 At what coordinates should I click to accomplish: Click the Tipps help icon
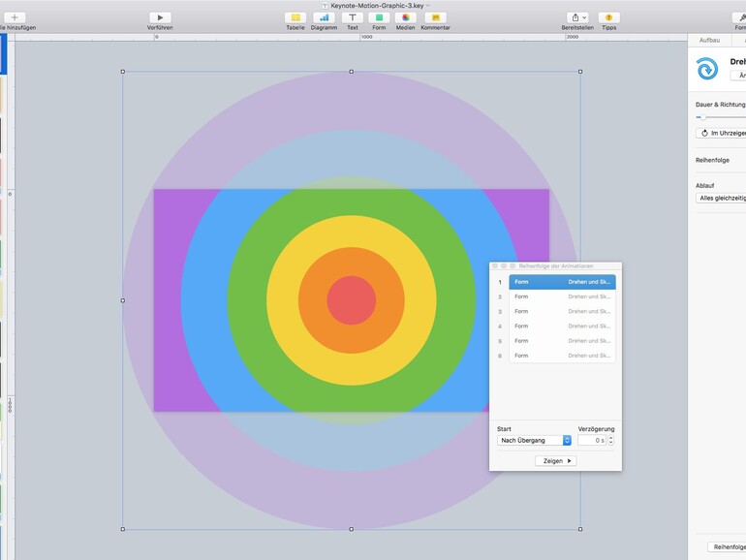(x=608, y=17)
